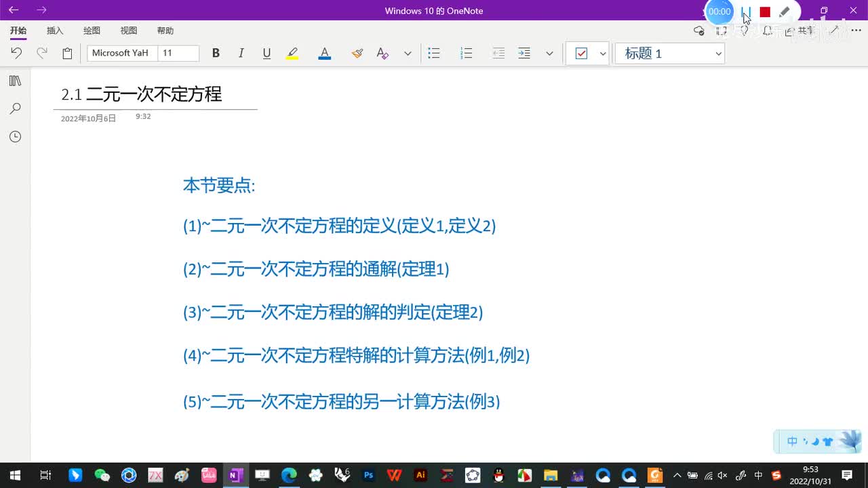Click the 共享 share button

[800, 30]
